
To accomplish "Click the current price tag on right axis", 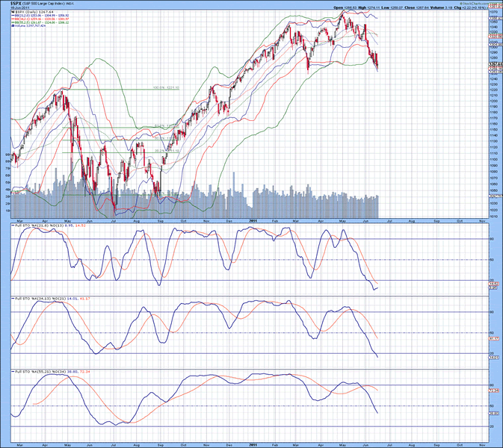I will [494, 66].
